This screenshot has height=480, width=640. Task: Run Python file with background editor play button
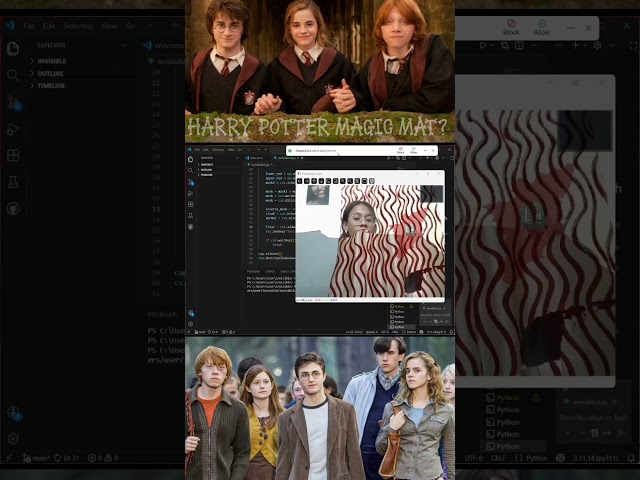tap(483, 45)
